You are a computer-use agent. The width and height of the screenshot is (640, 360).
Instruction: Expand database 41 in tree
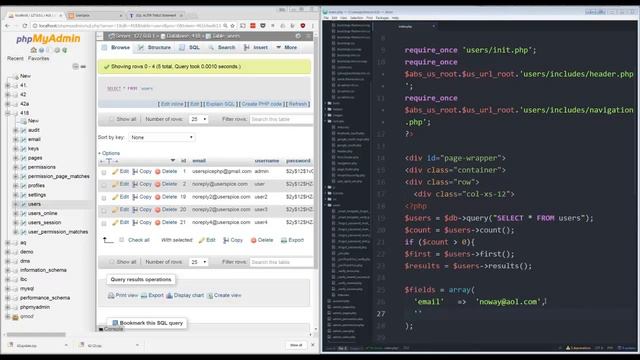pyautogui.click(x=8, y=85)
